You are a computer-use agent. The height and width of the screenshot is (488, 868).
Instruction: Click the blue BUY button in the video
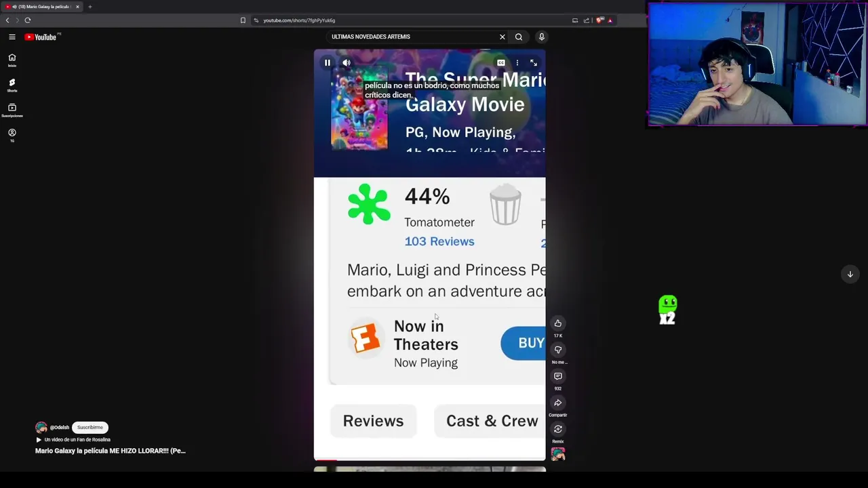tap(523, 343)
